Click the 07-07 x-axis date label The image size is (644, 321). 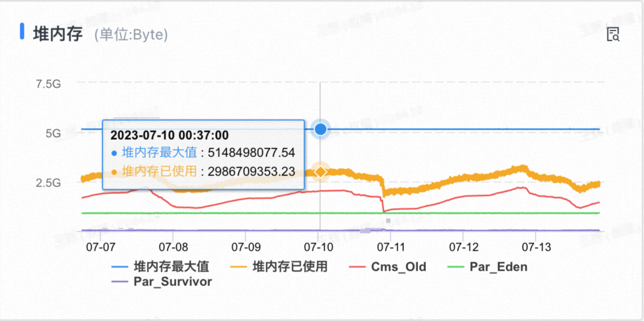tap(100, 246)
